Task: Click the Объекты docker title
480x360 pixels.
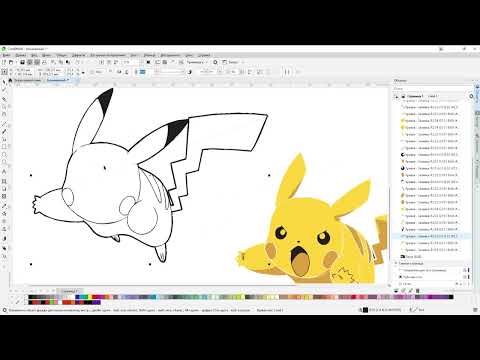Action: pyautogui.click(x=400, y=81)
